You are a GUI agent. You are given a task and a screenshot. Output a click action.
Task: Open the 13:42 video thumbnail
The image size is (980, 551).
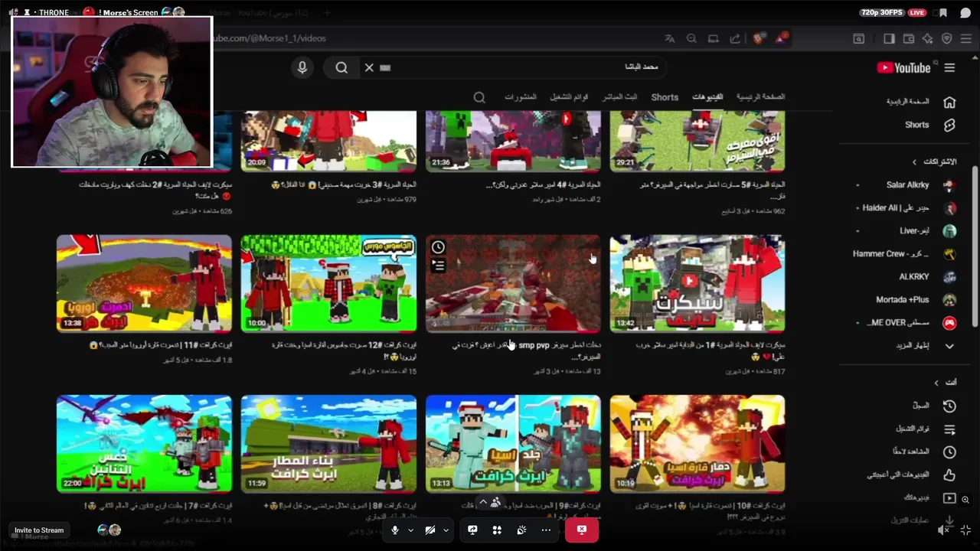(697, 283)
